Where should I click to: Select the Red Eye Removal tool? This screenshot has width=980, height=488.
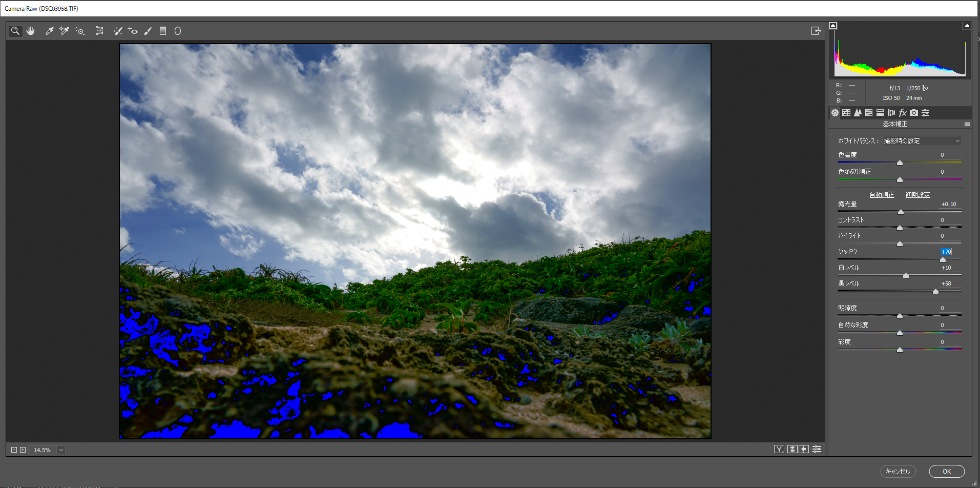tap(133, 31)
